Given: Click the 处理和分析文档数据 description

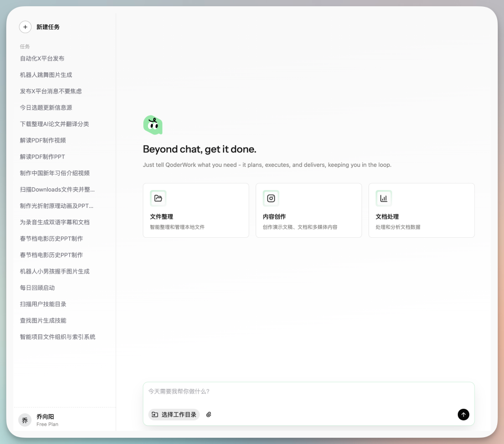Looking at the screenshot, I should pyautogui.click(x=398, y=227).
